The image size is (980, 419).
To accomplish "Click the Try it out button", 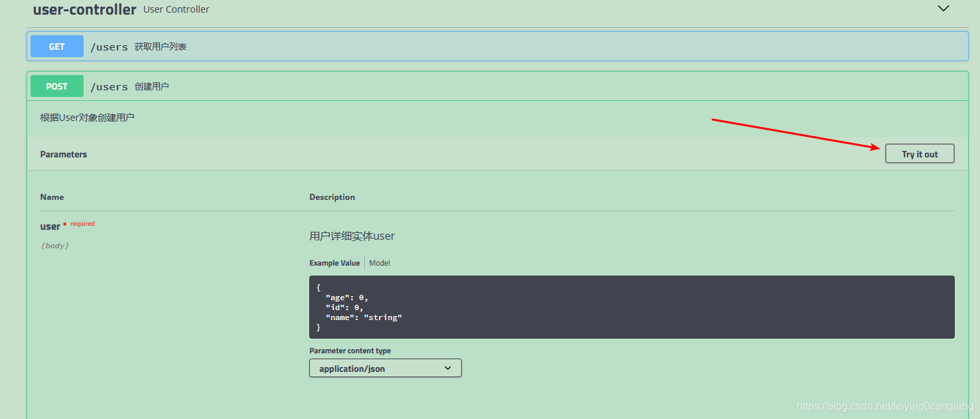I will pyautogui.click(x=920, y=154).
